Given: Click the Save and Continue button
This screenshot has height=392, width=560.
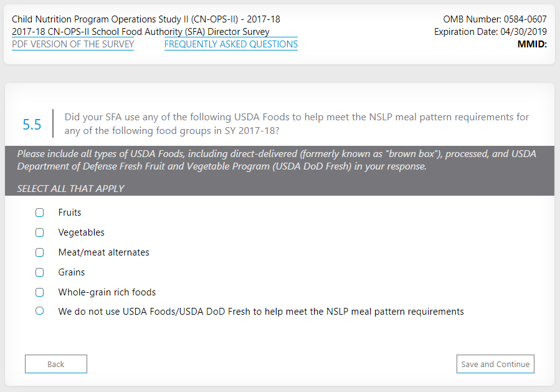Looking at the screenshot, I should [x=495, y=364].
